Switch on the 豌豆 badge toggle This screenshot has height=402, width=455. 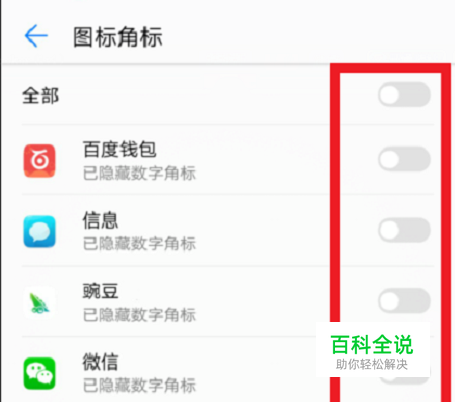(x=404, y=301)
